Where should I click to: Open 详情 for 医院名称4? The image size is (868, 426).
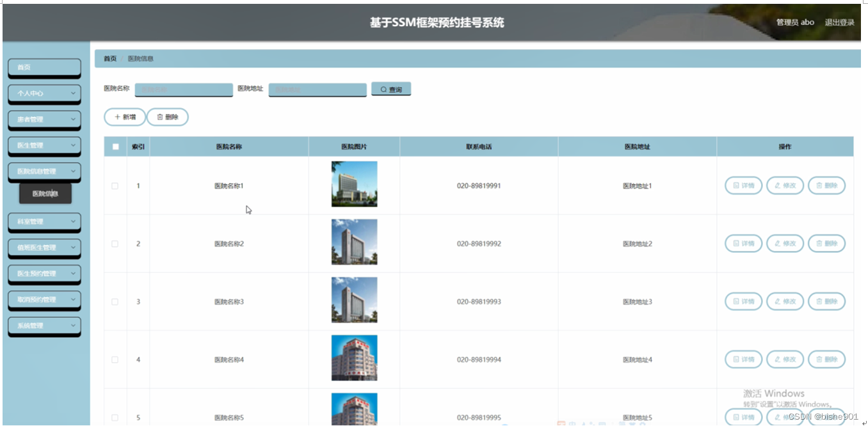tap(743, 359)
